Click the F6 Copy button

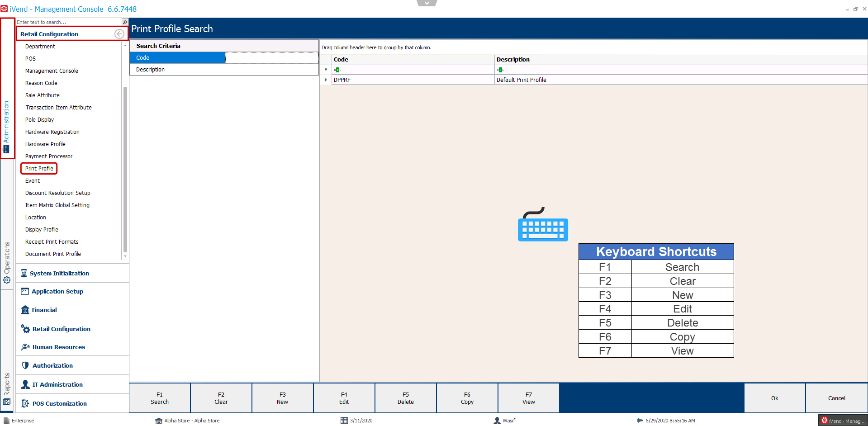[467, 398]
